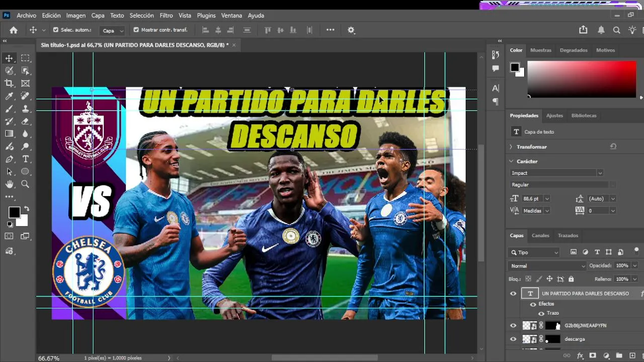Hide the G2b86jJWEAAPYFN layer
The width and height of the screenshot is (644, 362).
coord(513,325)
